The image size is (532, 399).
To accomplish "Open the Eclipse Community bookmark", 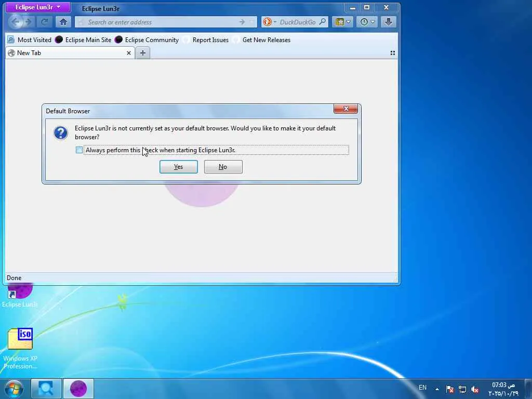I will click(x=147, y=39).
